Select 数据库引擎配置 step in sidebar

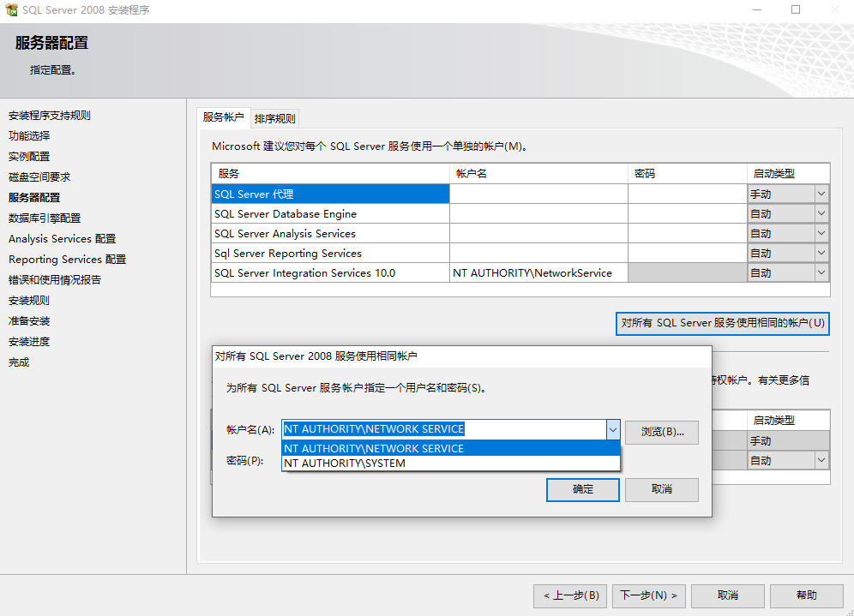(45, 218)
